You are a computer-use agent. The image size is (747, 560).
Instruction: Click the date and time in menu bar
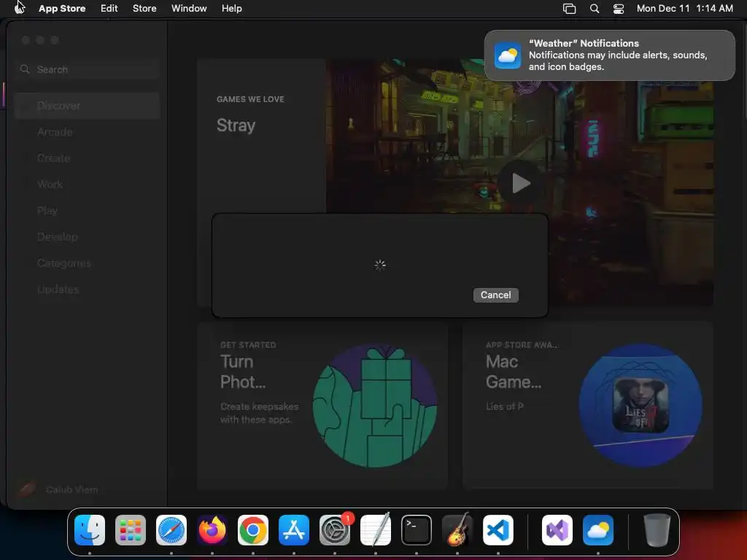tap(684, 9)
